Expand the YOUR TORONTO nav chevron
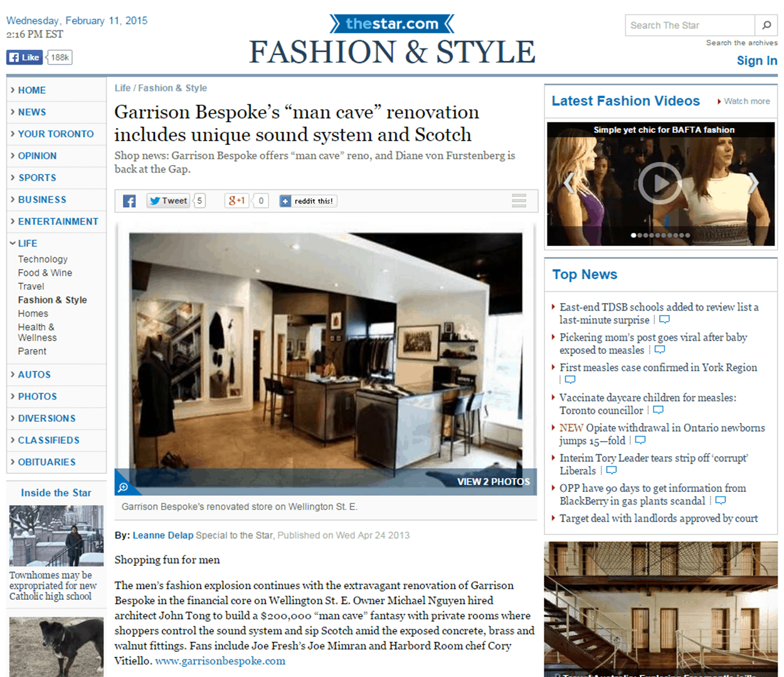 [13, 134]
